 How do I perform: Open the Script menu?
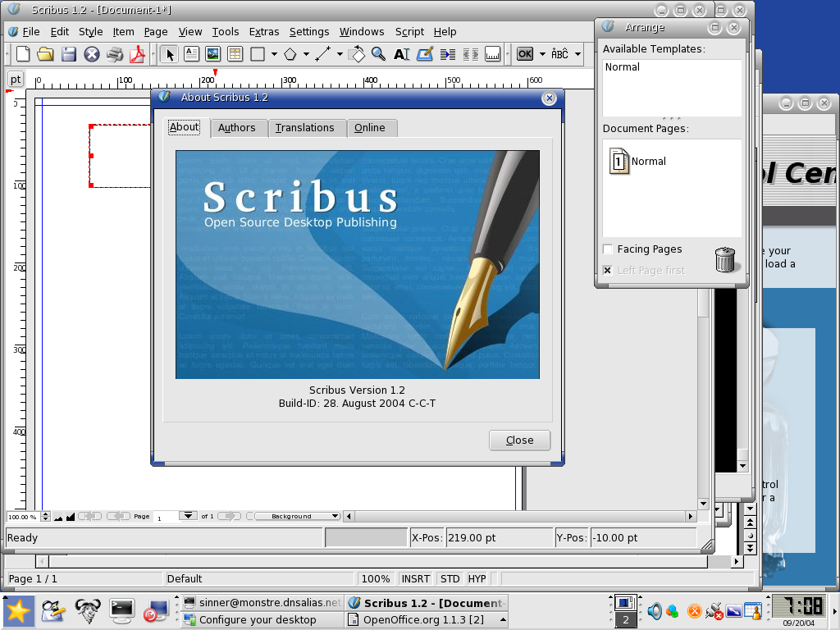(409, 32)
